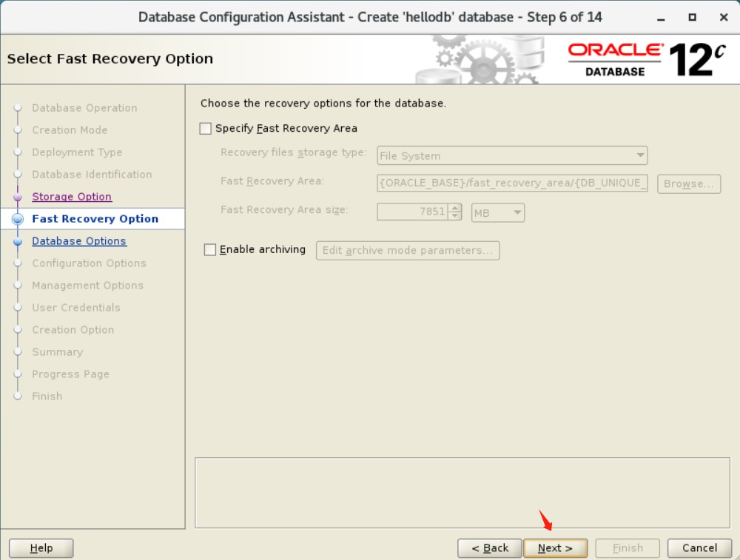Click the Fast Recovery Option step bullet icon
This screenshot has width=740, height=560.
[x=18, y=219]
